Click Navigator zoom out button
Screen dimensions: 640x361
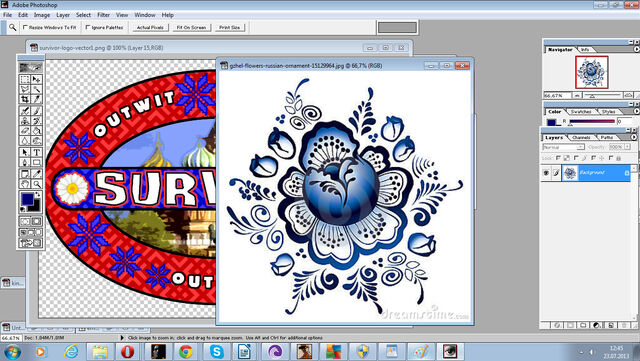tap(577, 95)
